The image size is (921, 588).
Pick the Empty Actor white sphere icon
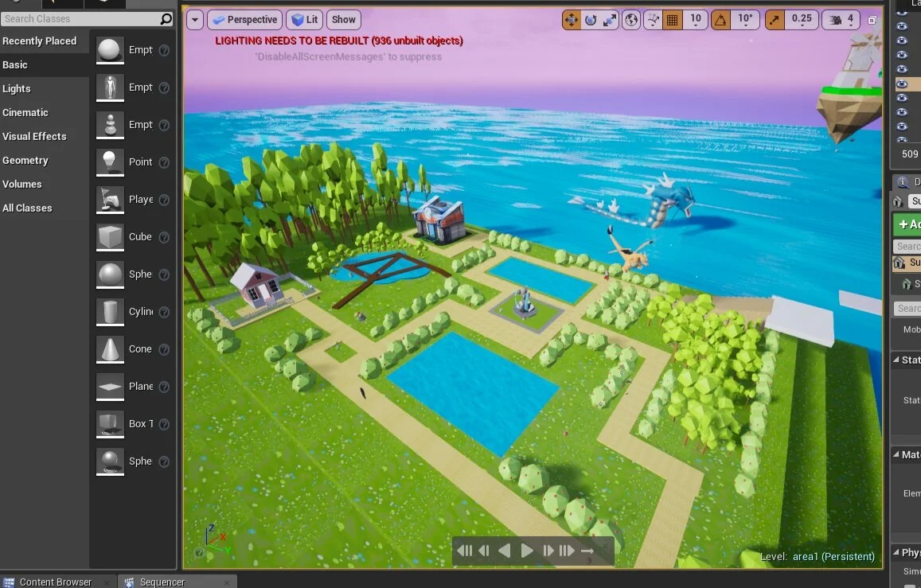110,50
